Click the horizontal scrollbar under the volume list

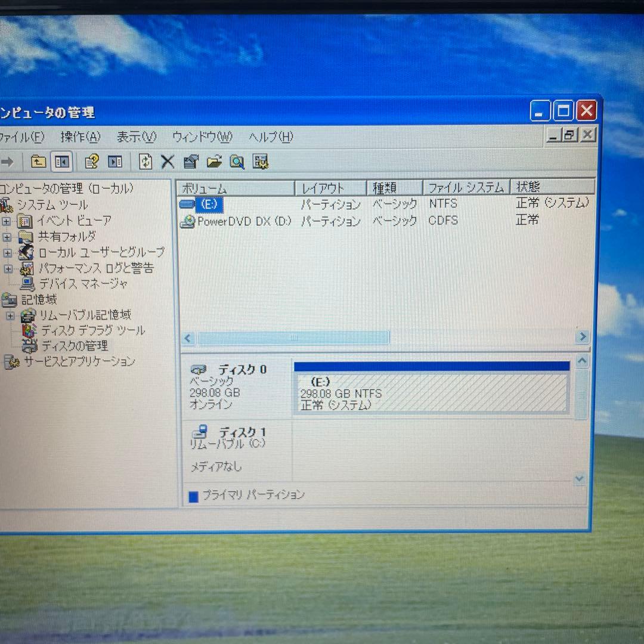tap(293, 338)
